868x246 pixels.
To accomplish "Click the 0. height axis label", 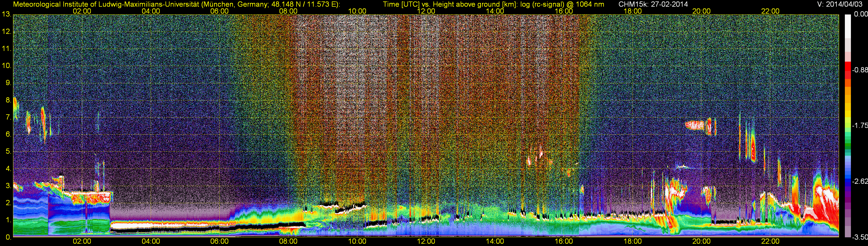I will click(x=8, y=237).
